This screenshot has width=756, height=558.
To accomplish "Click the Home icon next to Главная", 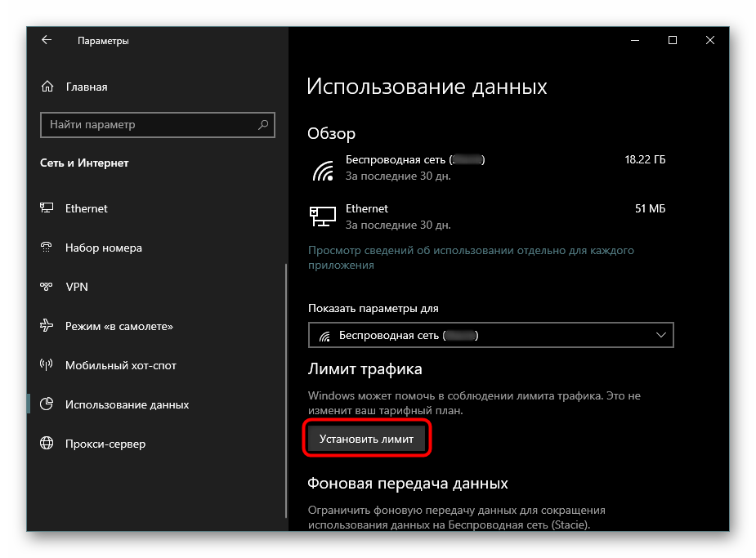I will pos(47,87).
